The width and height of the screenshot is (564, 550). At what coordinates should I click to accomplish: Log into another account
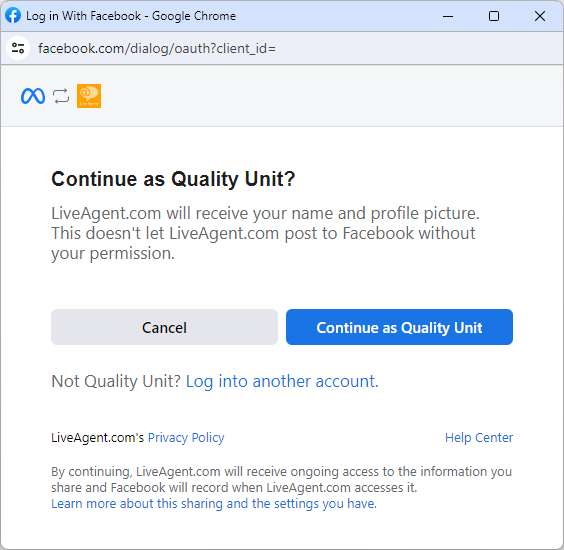tap(282, 382)
